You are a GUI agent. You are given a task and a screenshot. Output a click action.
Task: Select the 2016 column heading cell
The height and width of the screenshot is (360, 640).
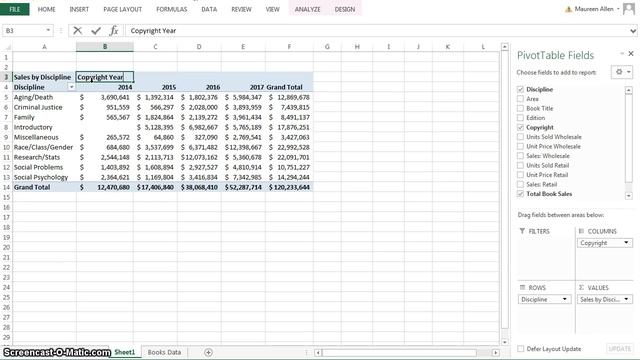(x=199, y=87)
